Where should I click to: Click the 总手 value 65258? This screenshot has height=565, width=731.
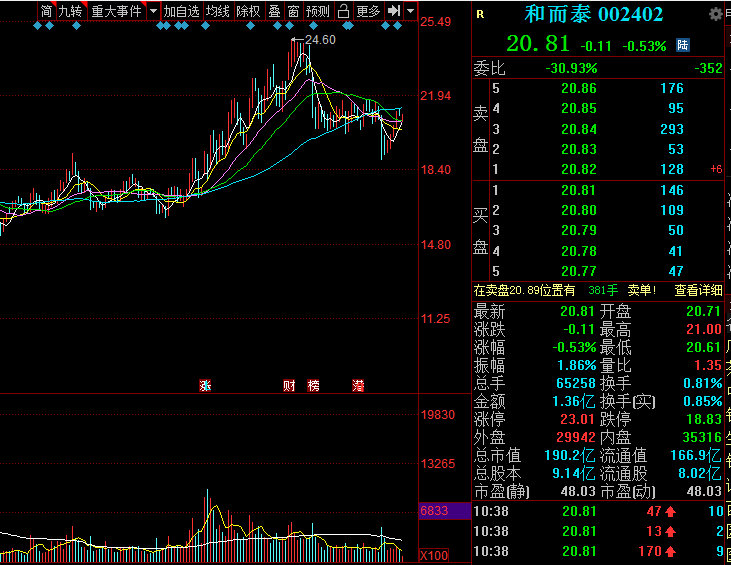pos(576,383)
